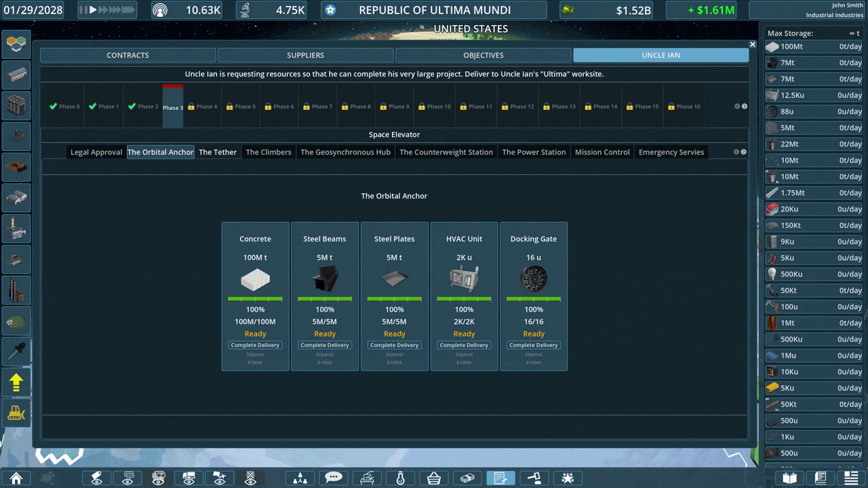This screenshot has width=868, height=488.
Task: Click the yellow upgrade arrow icon
Action: tap(16, 382)
